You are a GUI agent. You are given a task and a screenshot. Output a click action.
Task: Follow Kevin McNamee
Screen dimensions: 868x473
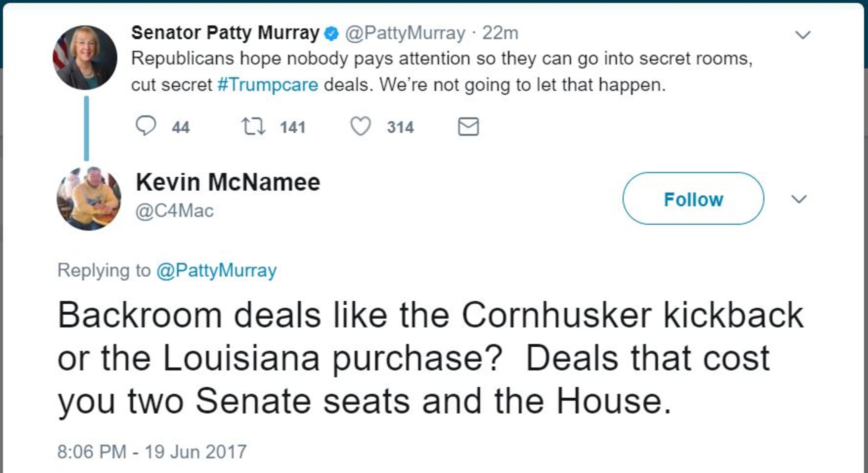pyautogui.click(x=693, y=199)
